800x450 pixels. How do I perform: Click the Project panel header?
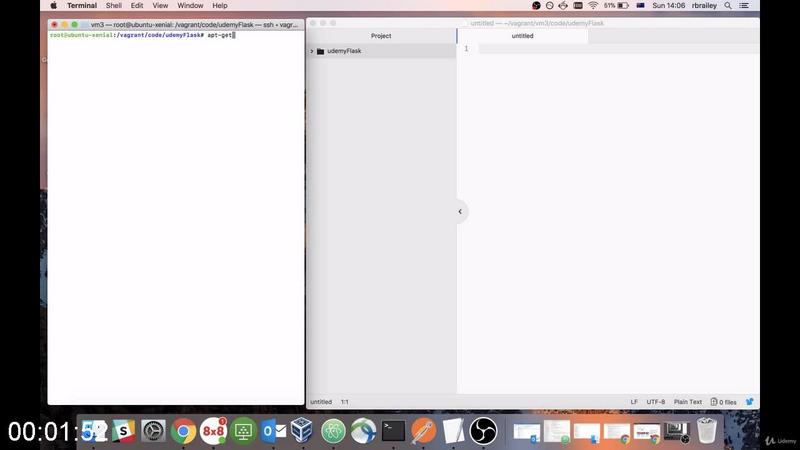[x=381, y=36]
